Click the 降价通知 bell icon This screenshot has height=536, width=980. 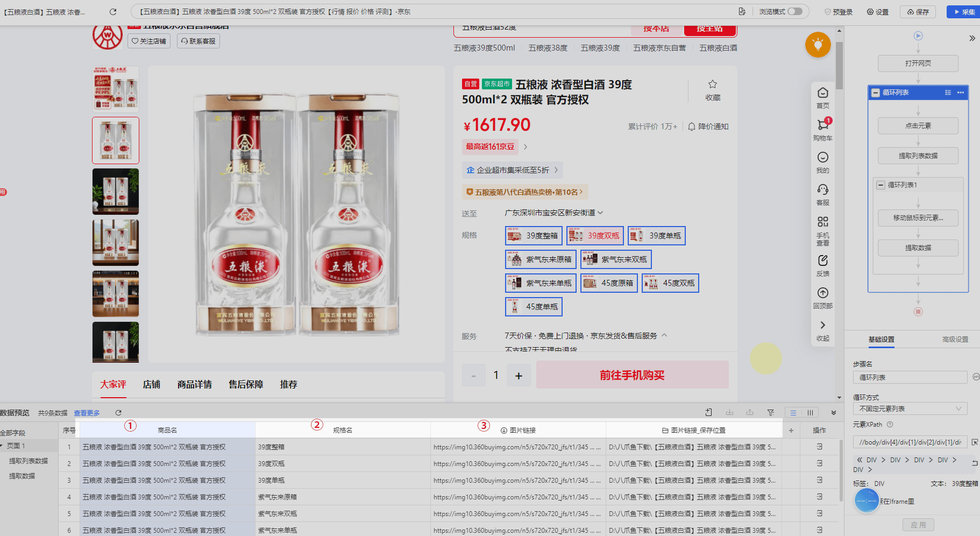[692, 126]
